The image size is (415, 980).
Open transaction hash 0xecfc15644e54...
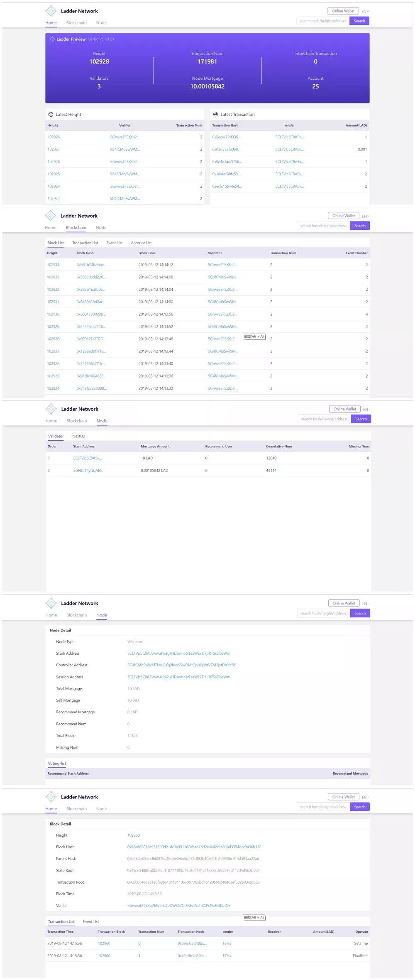tap(227, 186)
